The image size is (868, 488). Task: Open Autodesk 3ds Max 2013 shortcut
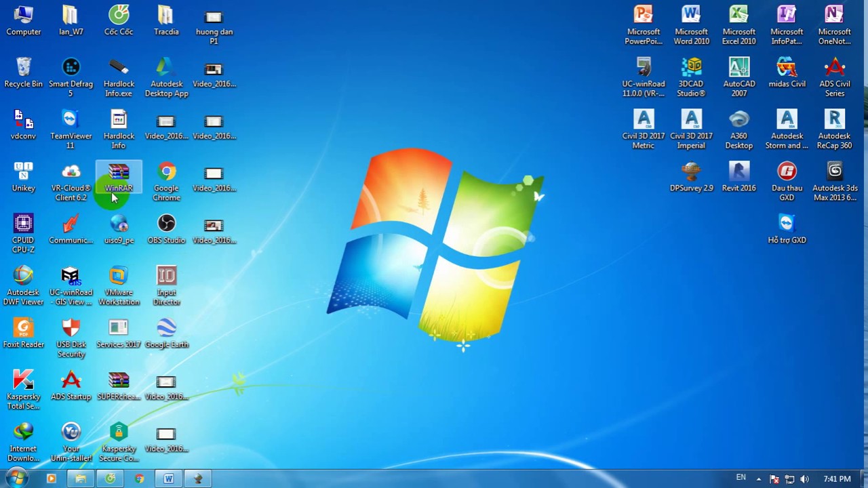coord(834,182)
